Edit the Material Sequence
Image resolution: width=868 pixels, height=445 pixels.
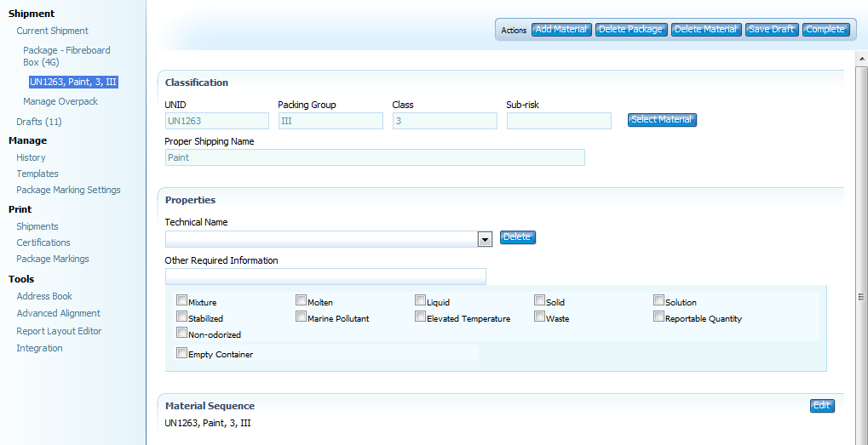pos(821,406)
